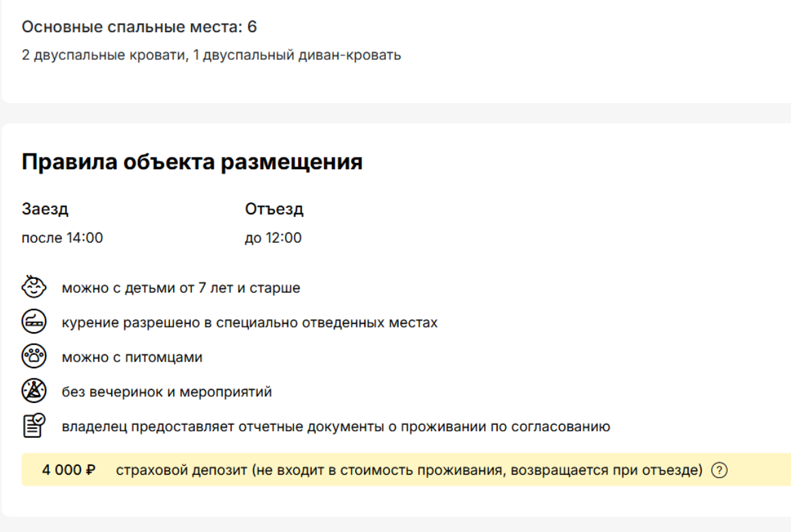Image resolution: width=791 pixels, height=532 pixels.
Task: Click 'можно с питомцами' text
Action: [132, 357]
